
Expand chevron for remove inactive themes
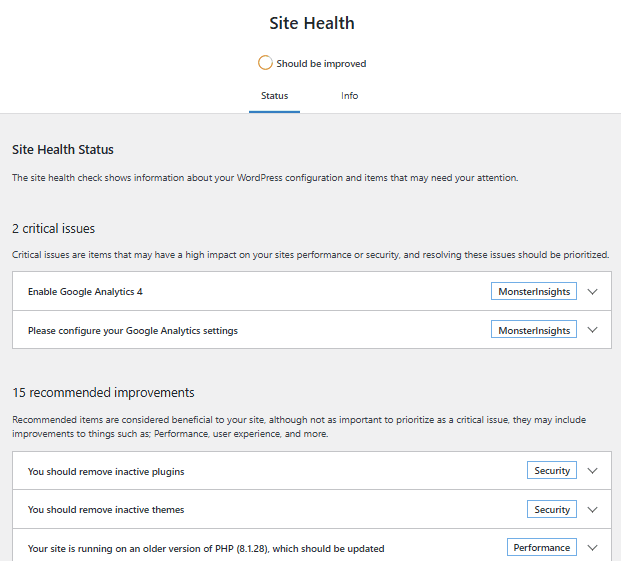(x=593, y=510)
